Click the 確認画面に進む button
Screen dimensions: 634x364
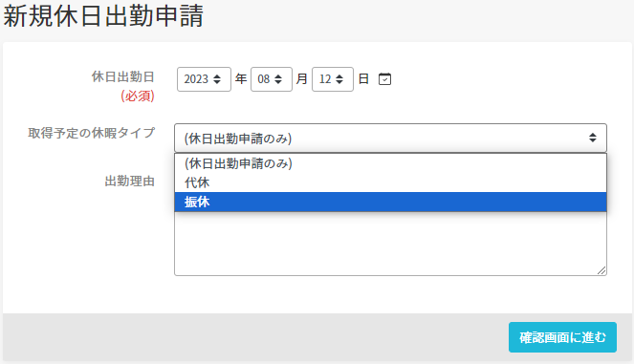[x=562, y=337]
